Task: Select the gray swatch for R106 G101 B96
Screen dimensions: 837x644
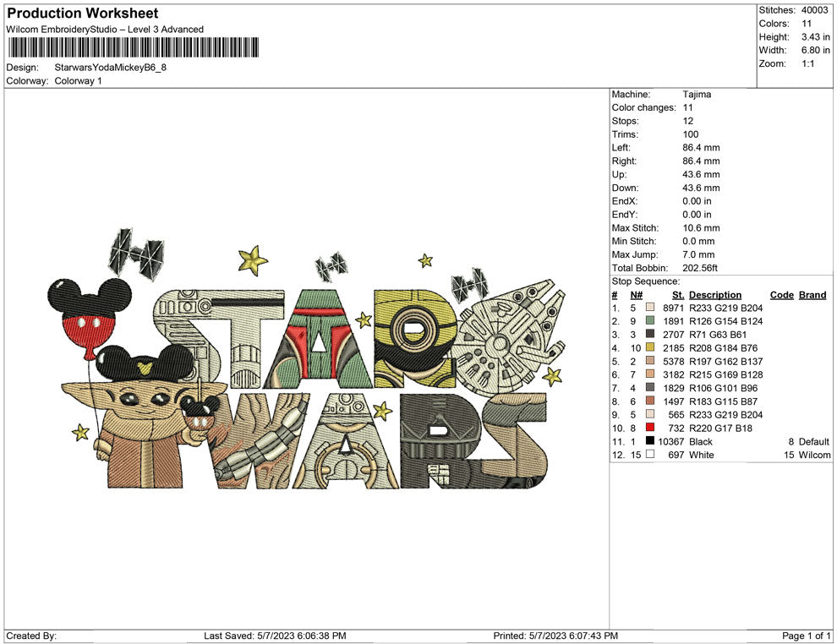Action: click(649, 388)
